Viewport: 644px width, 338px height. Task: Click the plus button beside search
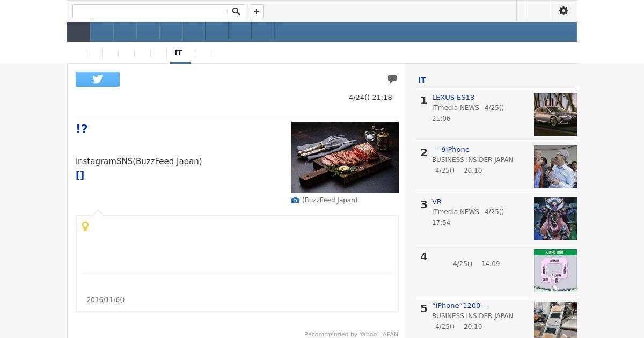pos(257,11)
